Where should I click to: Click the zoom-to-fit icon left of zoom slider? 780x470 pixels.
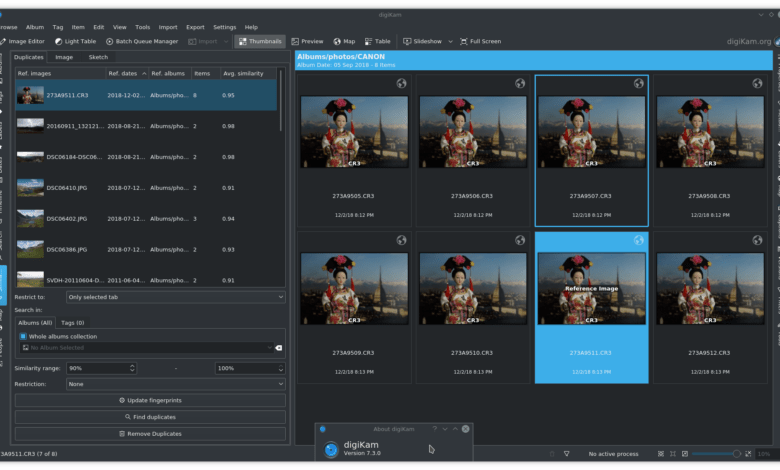pyautogui.click(x=661, y=454)
